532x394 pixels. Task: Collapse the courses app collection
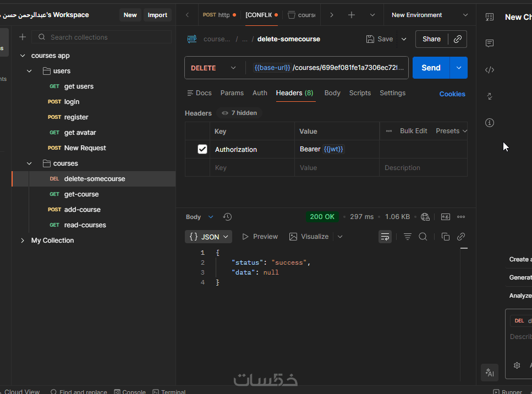coord(23,56)
